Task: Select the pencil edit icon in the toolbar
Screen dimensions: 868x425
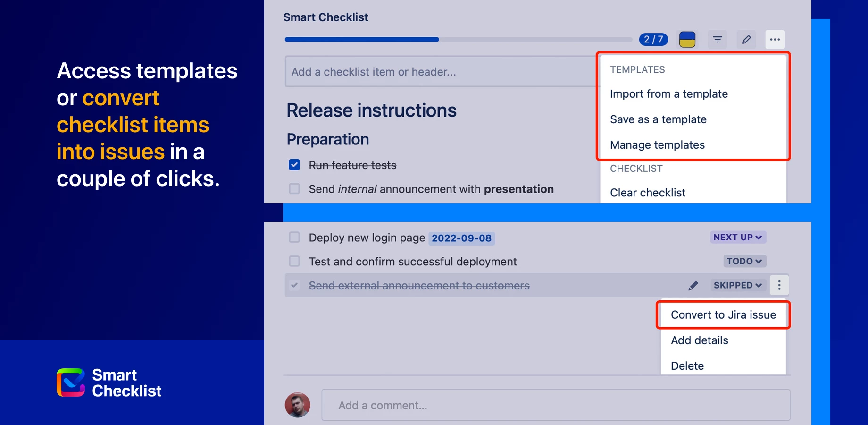Action: (x=746, y=39)
